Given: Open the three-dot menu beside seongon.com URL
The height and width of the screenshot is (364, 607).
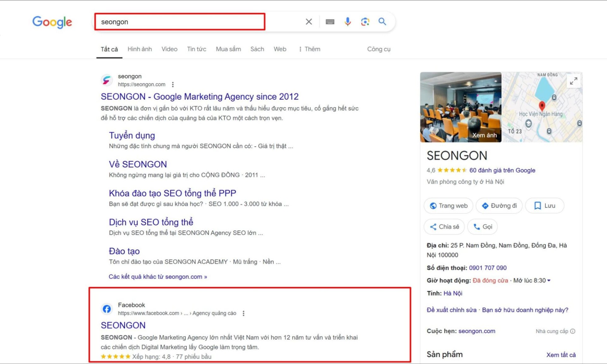Looking at the screenshot, I should [x=173, y=84].
